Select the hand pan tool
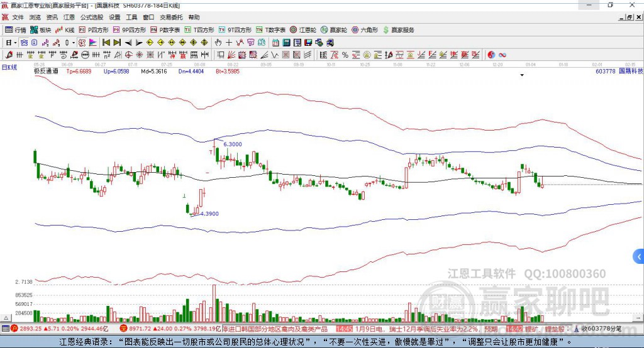Image resolution: width=644 pixels, height=348 pixels. point(218,43)
